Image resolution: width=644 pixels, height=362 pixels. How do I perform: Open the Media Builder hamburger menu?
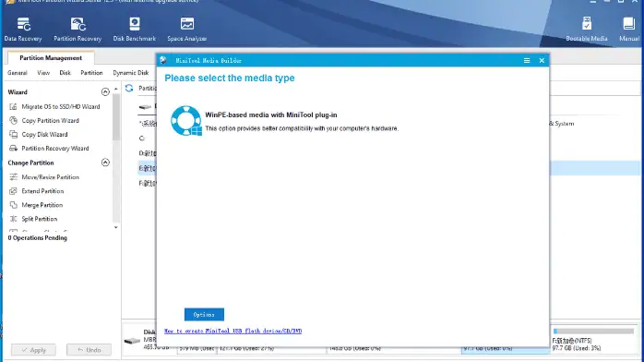(527, 60)
